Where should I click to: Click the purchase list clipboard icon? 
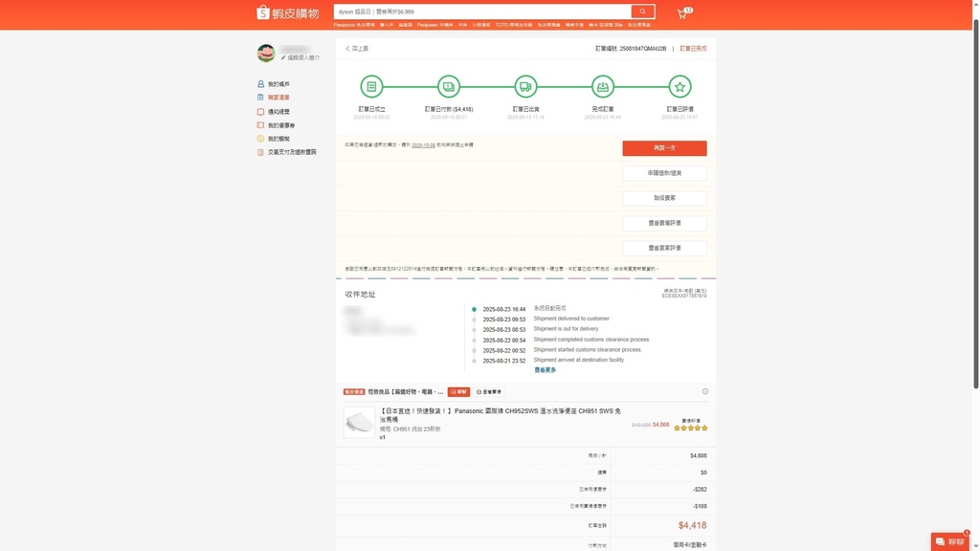point(260,98)
